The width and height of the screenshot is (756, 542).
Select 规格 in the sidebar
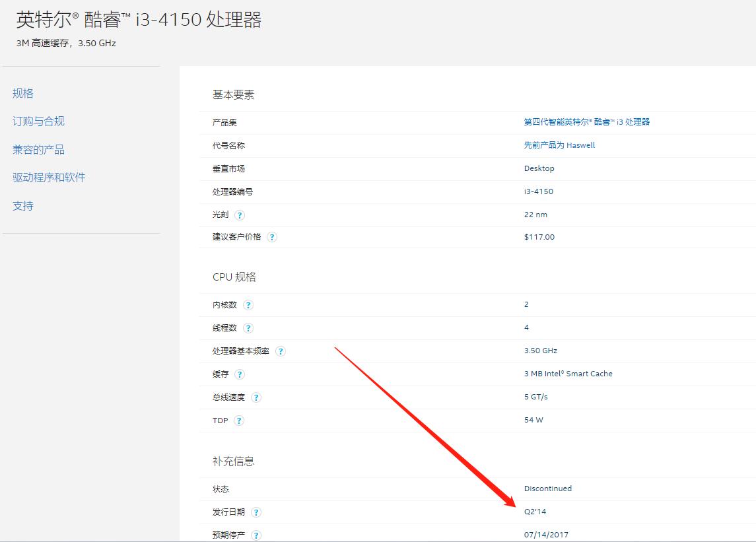23,93
